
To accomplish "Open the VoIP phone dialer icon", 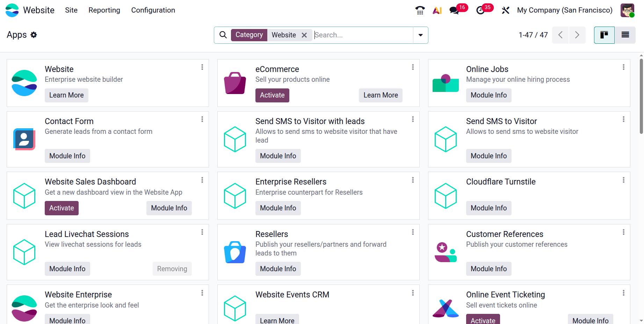I will click(420, 10).
